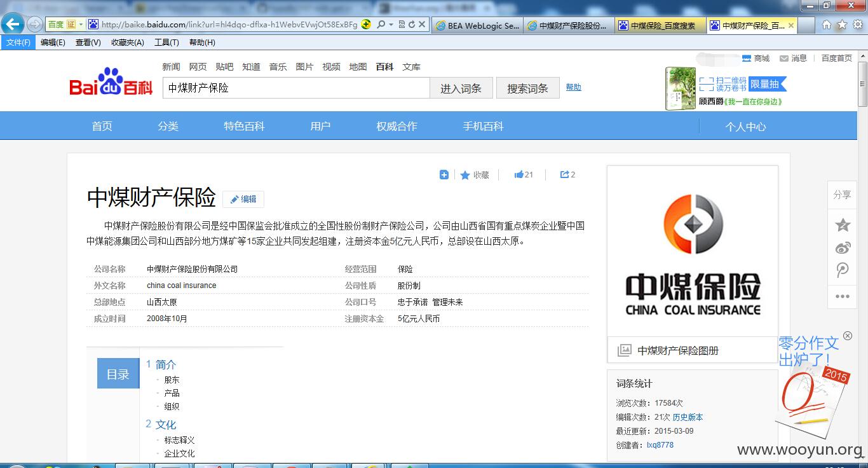Select 首页 in blue navigation bar
Viewport: 868px width, 468px height.
click(x=102, y=126)
